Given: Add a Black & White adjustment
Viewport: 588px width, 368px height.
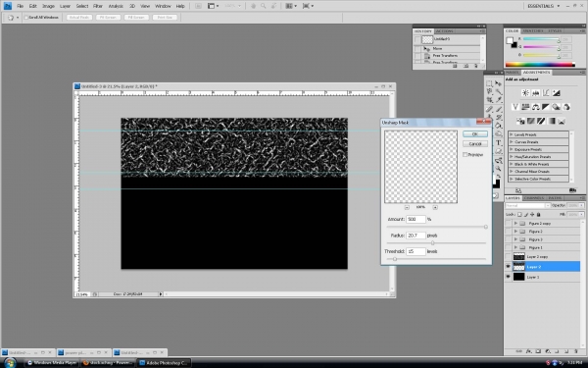Looking at the screenshot, I should 546,107.
